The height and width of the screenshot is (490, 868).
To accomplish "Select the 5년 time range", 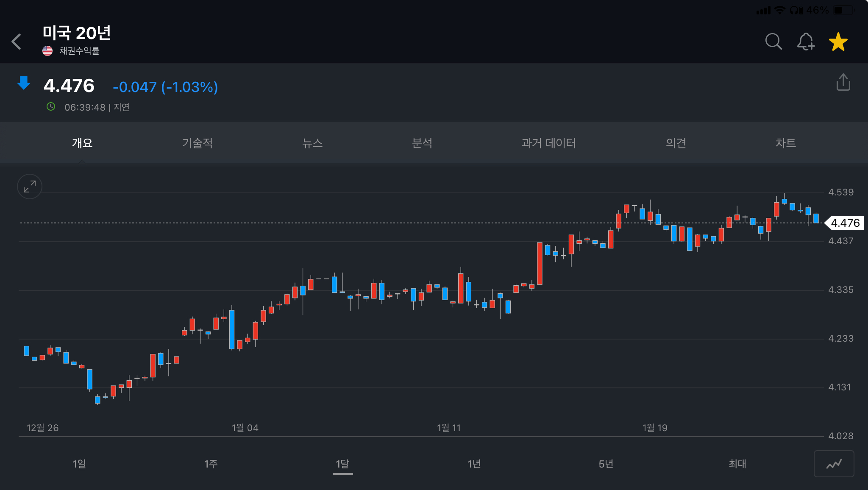I will point(606,464).
